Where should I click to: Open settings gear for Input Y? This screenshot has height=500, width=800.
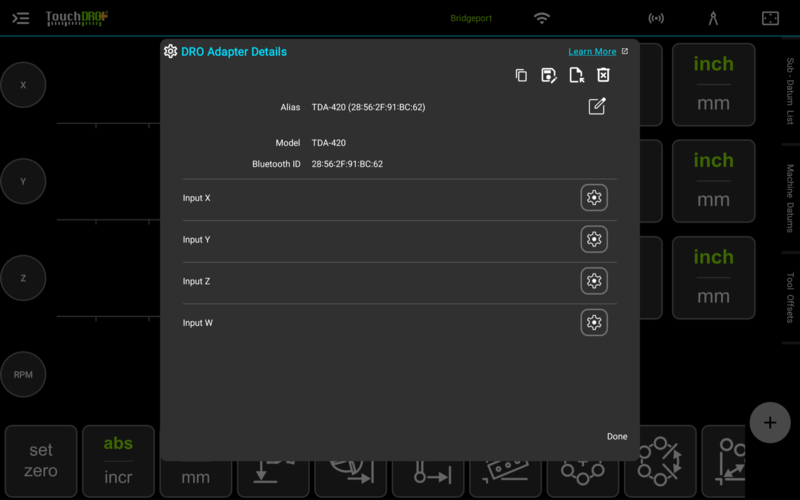594,239
